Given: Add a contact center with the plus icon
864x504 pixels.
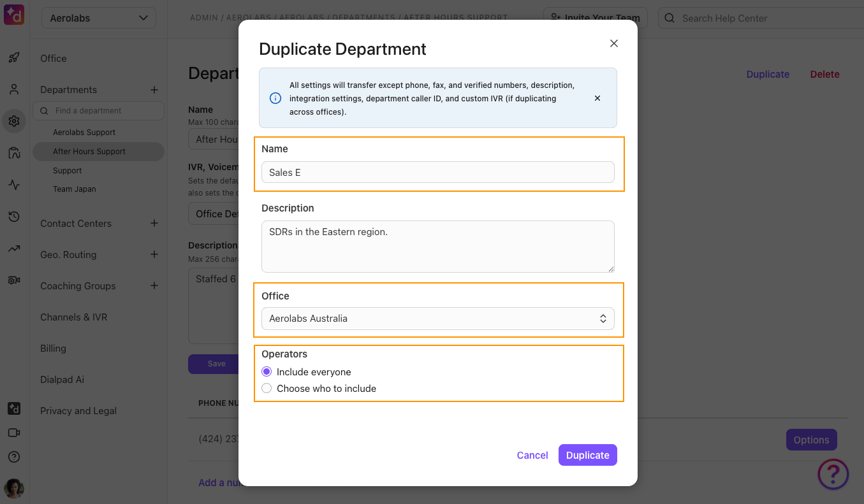Looking at the screenshot, I should click(x=154, y=223).
